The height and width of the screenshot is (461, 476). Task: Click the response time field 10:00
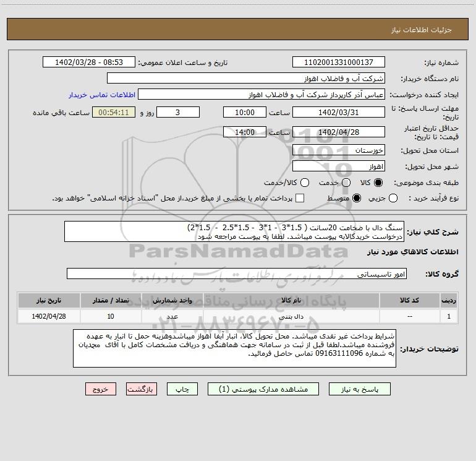pyautogui.click(x=245, y=113)
